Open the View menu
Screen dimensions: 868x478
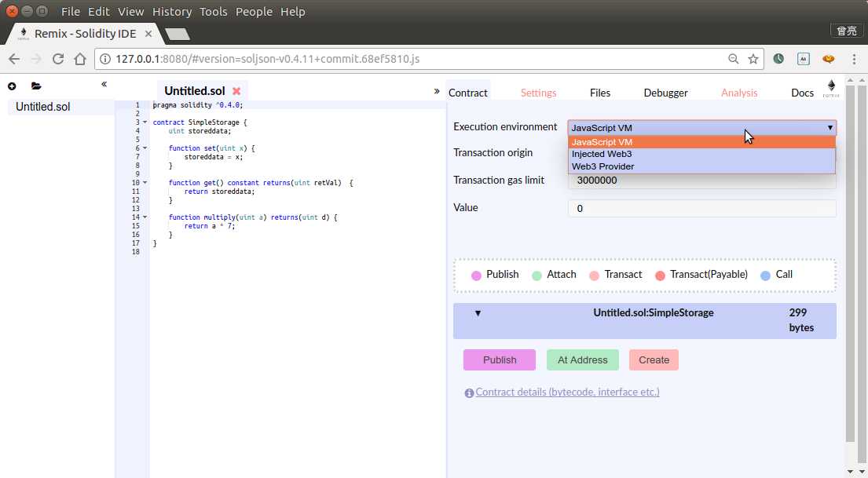130,12
